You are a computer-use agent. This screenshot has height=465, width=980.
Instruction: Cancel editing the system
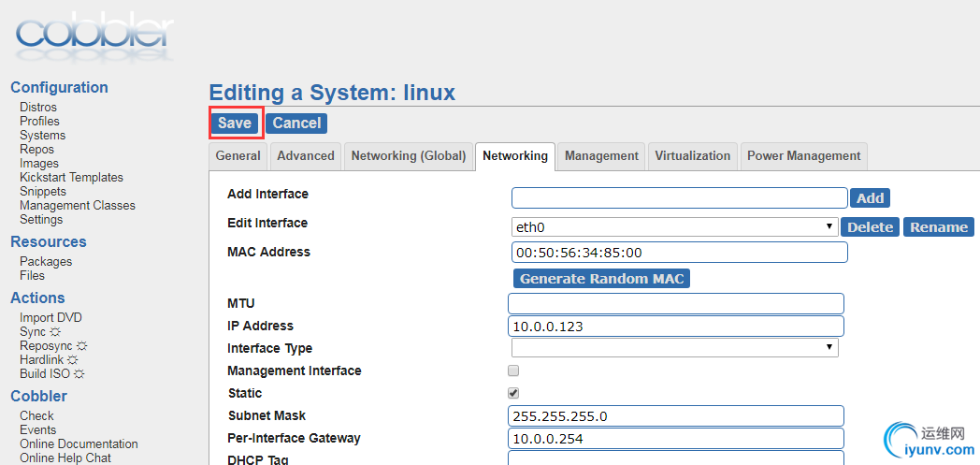296,124
